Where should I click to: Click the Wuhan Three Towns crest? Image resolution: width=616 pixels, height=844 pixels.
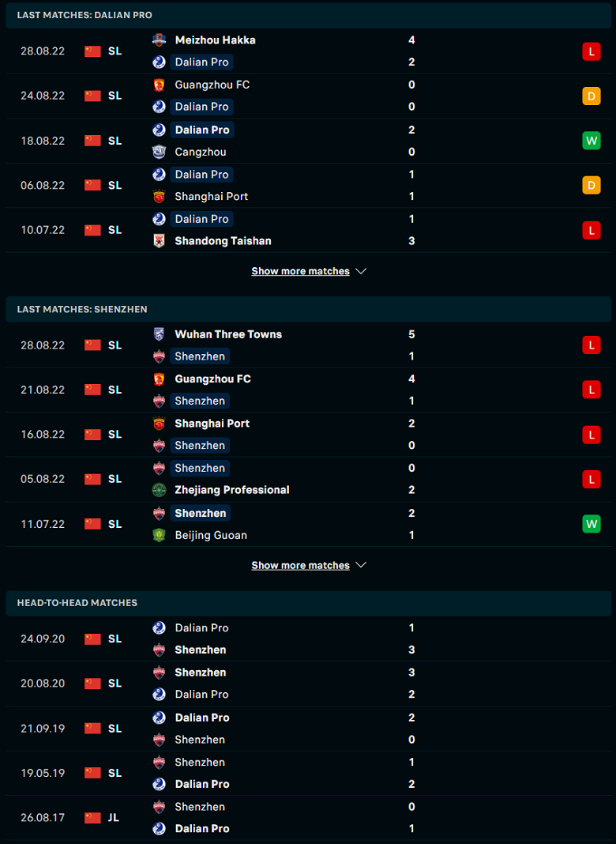point(159,334)
